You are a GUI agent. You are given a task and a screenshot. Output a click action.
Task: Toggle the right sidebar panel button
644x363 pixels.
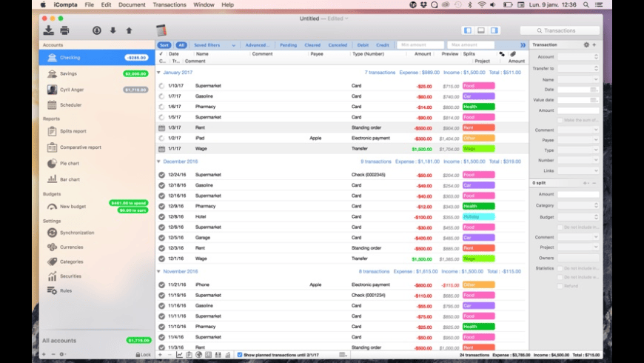(494, 30)
